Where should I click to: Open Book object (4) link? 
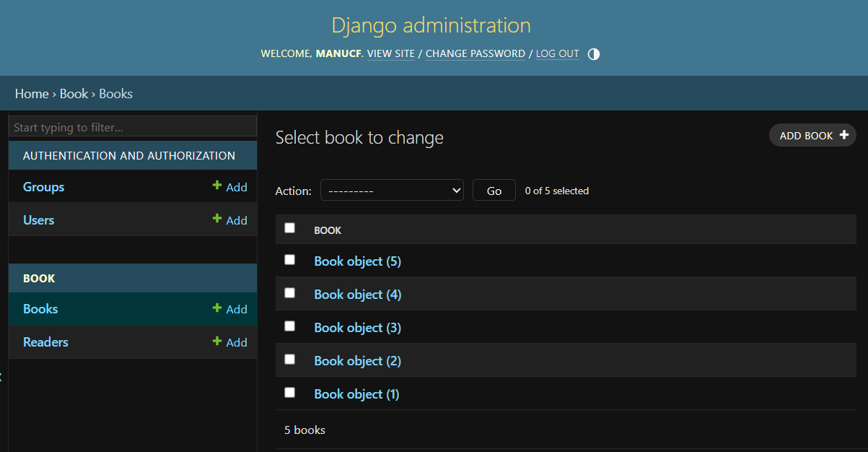(357, 295)
